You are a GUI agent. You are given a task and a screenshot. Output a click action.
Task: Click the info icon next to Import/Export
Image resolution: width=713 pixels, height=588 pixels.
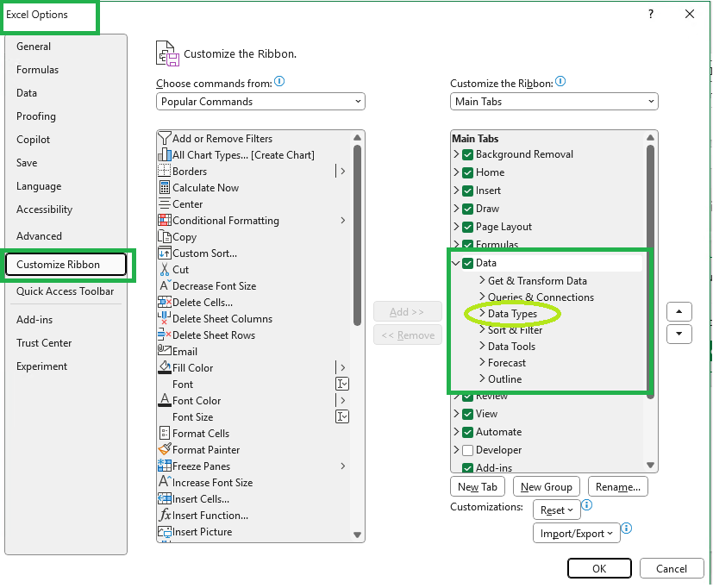(x=626, y=528)
